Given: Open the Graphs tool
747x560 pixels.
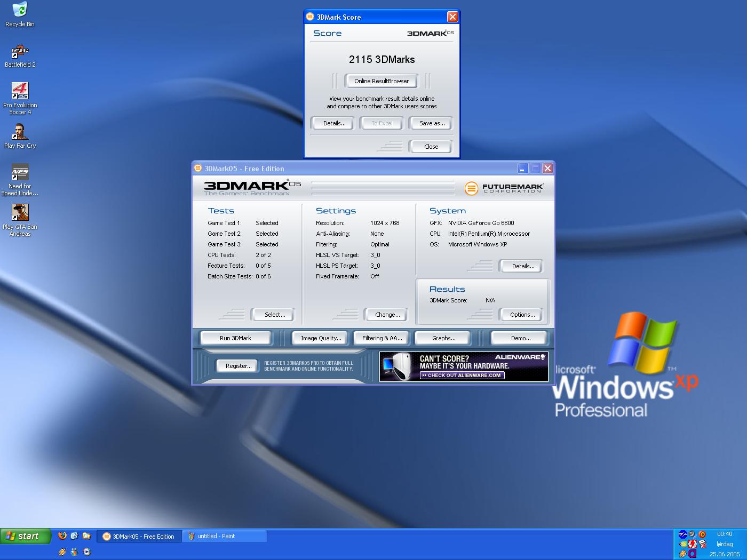Looking at the screenshot, I should pyautogui.click(x=443, y=338).
